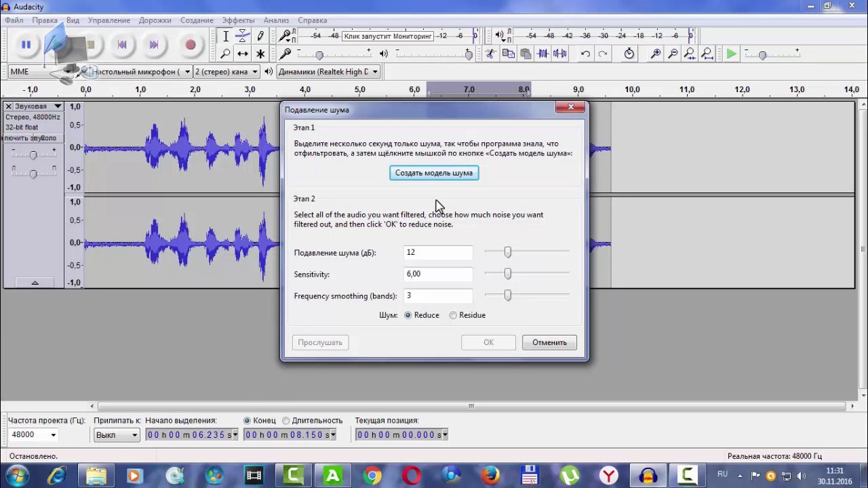Open Windows Start menu
The width and height of the screenshot is (868, 488).
click(17, 476)
